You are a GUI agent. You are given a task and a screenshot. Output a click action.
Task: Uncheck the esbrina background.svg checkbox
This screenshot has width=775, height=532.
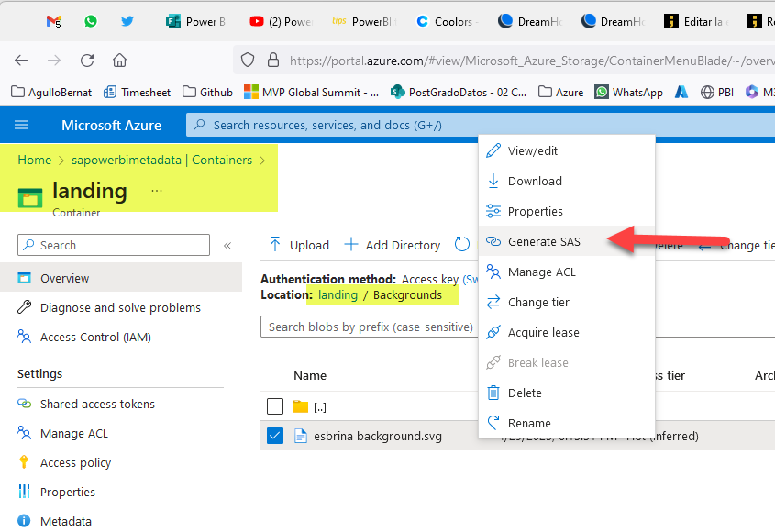(x=275, y=436)
